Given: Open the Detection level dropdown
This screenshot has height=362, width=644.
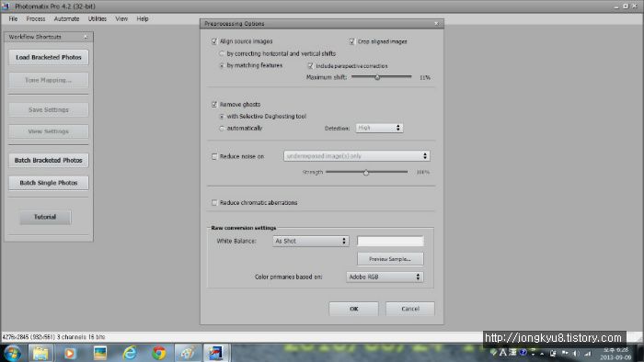Looking at the screenshot, I should coord(379,128).
